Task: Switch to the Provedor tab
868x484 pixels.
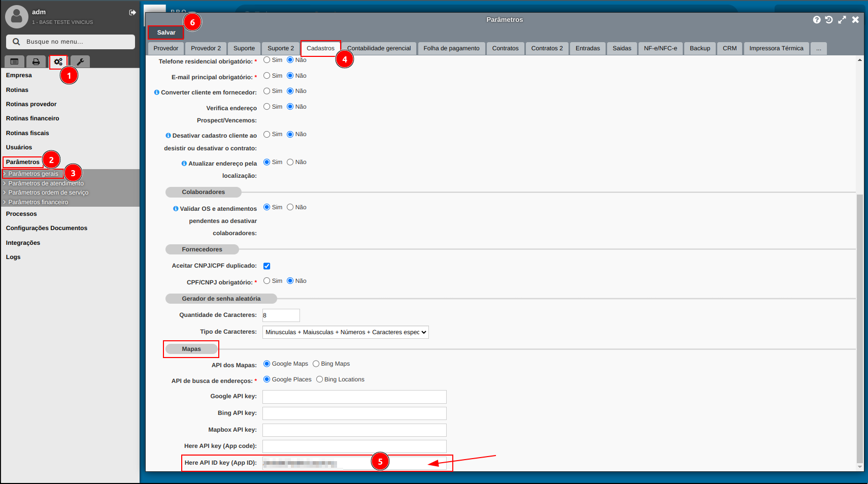Action: click(x=166, y=48)
